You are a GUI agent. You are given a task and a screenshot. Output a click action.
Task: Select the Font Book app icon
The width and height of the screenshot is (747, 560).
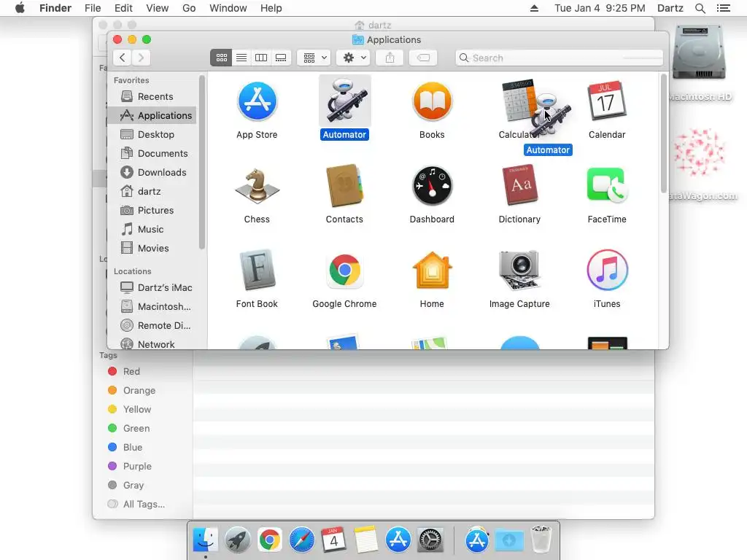click(258, 270)
